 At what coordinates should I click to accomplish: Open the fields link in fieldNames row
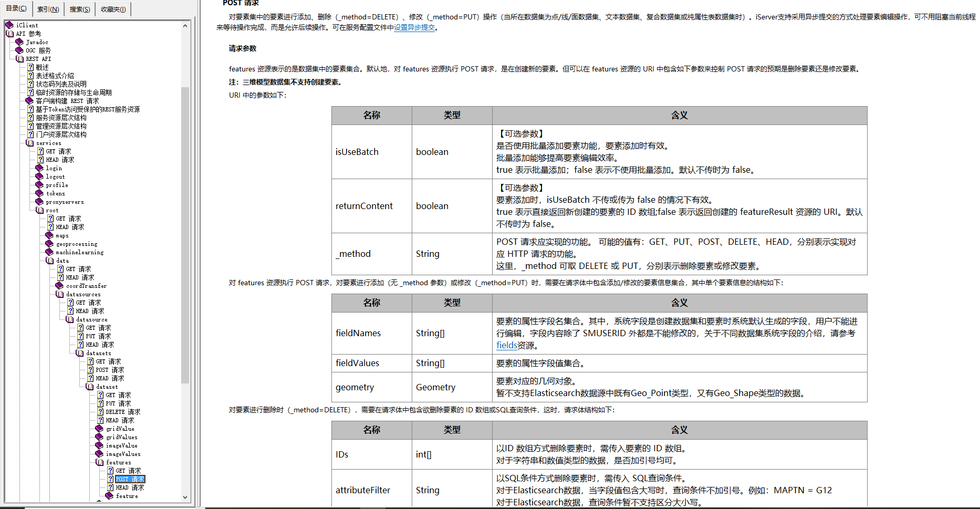click(x=507, y=345)
